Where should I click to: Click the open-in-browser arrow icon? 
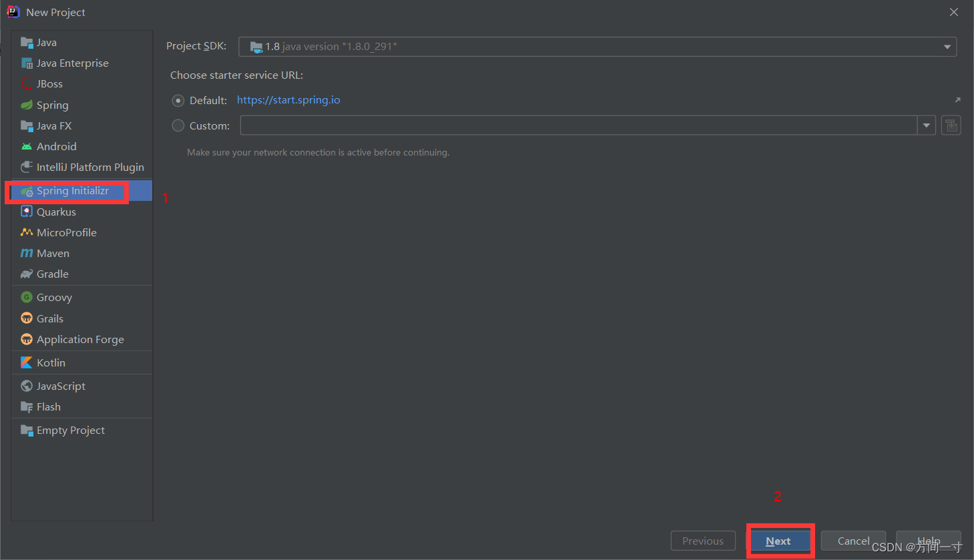point(957,100)
